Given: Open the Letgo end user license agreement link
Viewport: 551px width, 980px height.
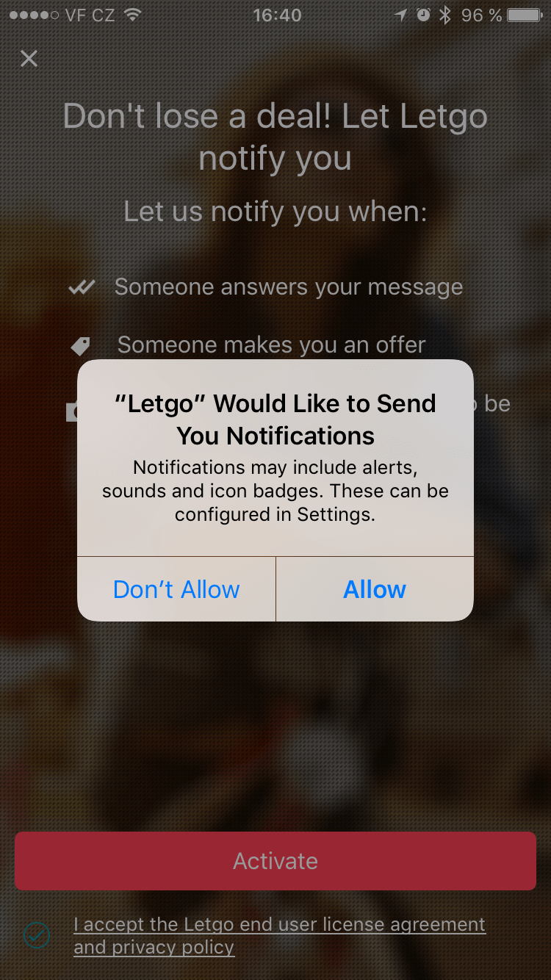Looking at the screenshot, I should click(x=279, y=935).
